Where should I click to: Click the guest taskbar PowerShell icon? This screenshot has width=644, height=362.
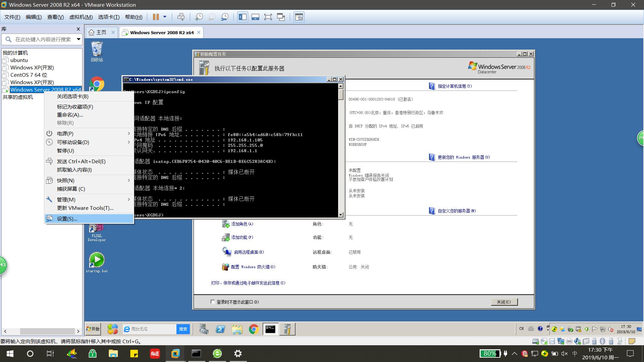coord(220,329)
